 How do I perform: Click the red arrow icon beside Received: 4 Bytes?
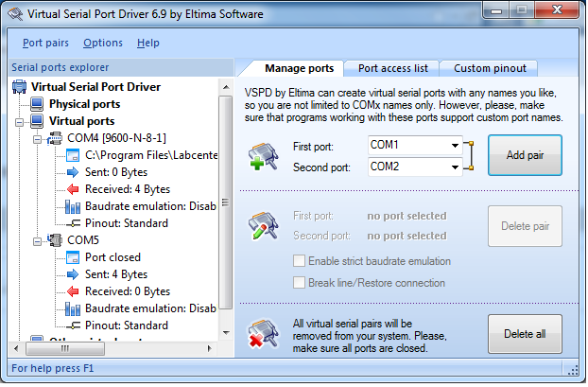click(73, 189)
